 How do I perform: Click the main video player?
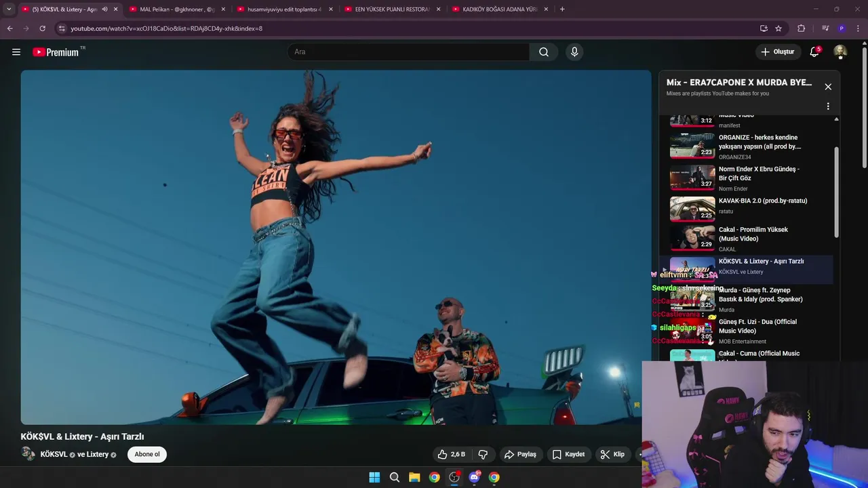tap(336, 247)
